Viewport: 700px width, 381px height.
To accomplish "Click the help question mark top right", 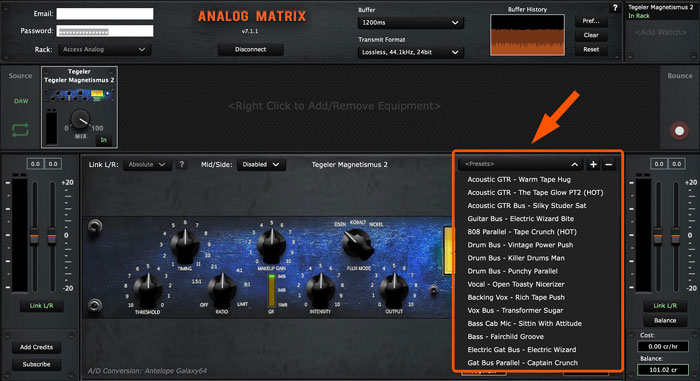I will pos(615,8).
